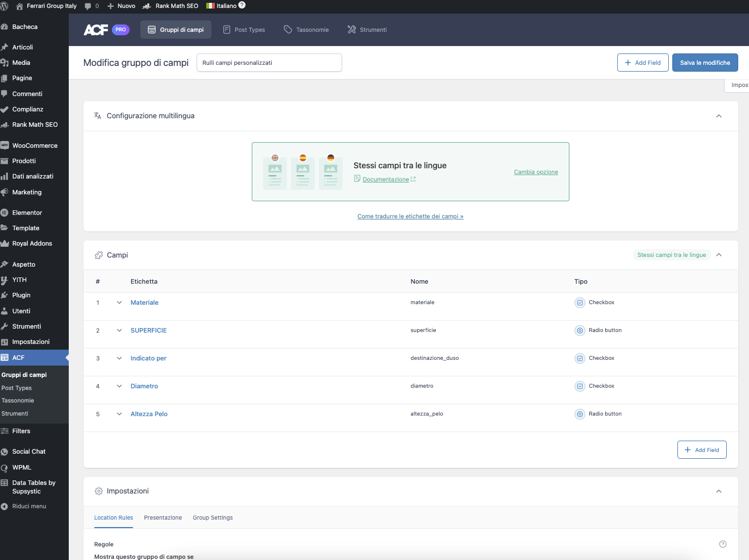749x560 pixels.
Task: Click the Checkbox type icon in Diametro row
Action: coord(580,386)
